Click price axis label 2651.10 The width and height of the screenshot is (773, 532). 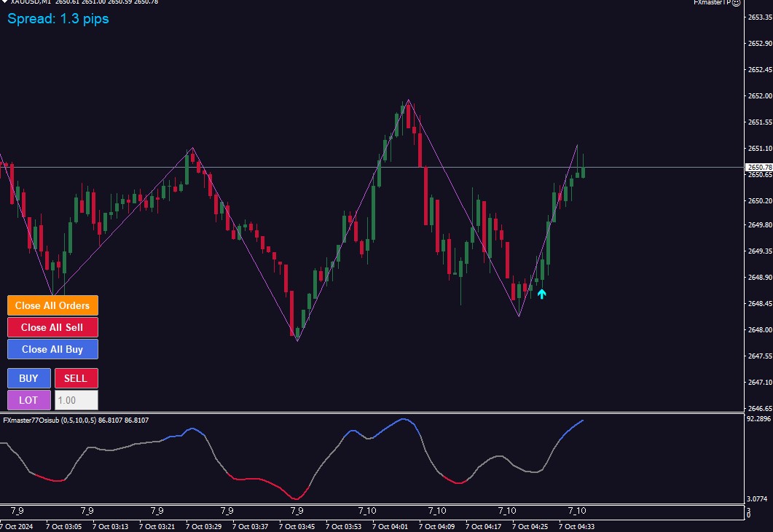(x=760, y=148)
